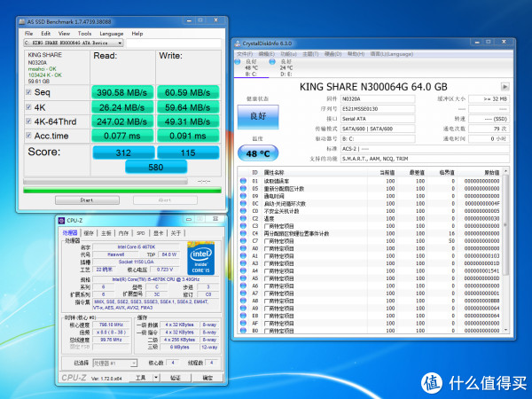Toggle the Acc.time test checkbox
The height and width of the screenshot is (399, 532).
click(x=29, y=135)
